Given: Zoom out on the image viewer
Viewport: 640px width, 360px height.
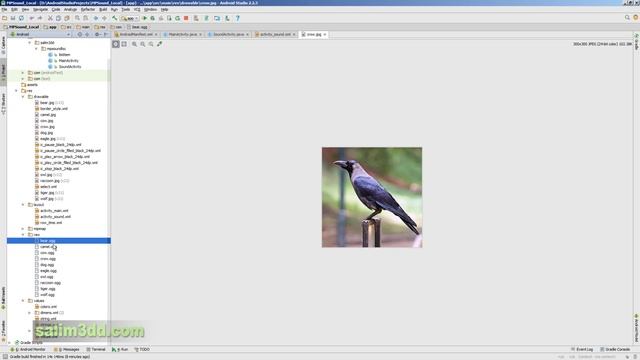Looking at the screenshot, I should (143, 44).
